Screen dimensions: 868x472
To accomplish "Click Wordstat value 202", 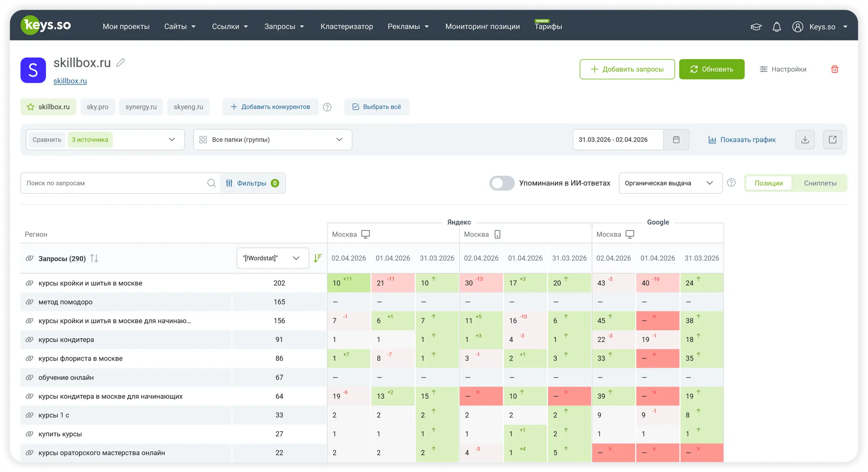I will pyautogui.click(x=279, y=283).
